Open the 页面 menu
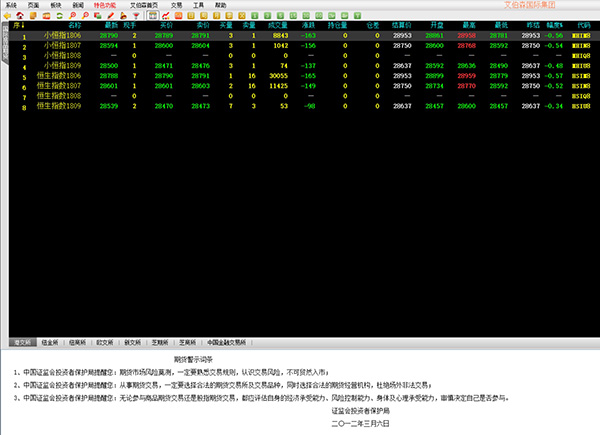The width and height of the screenshot is (600, 435). (x=33, y=5)
